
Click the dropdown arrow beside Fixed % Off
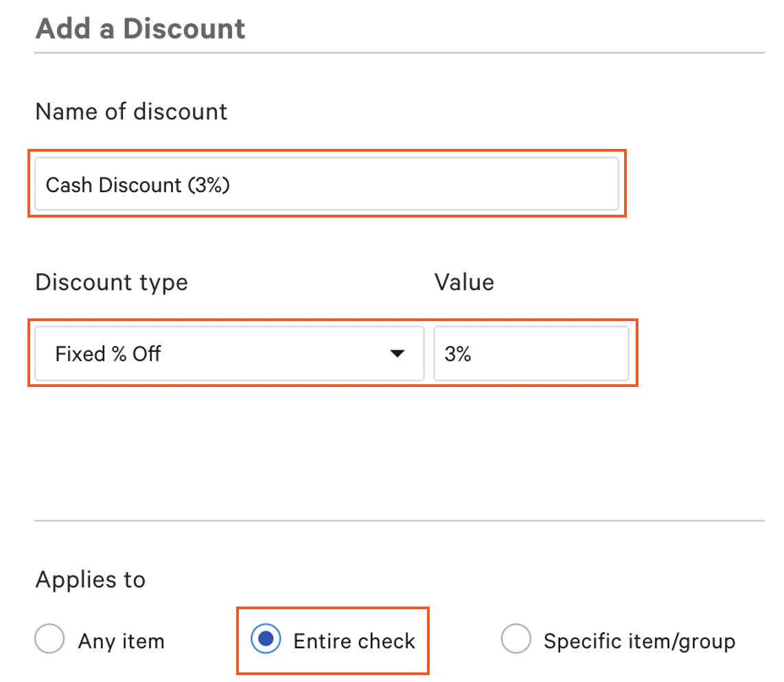397,353
